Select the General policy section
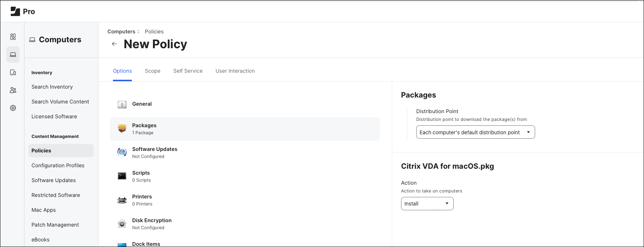 [x=142, y=104]
